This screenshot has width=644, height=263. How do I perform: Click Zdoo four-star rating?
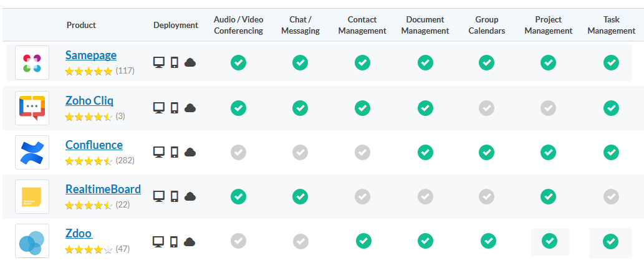tap(89, 249)
